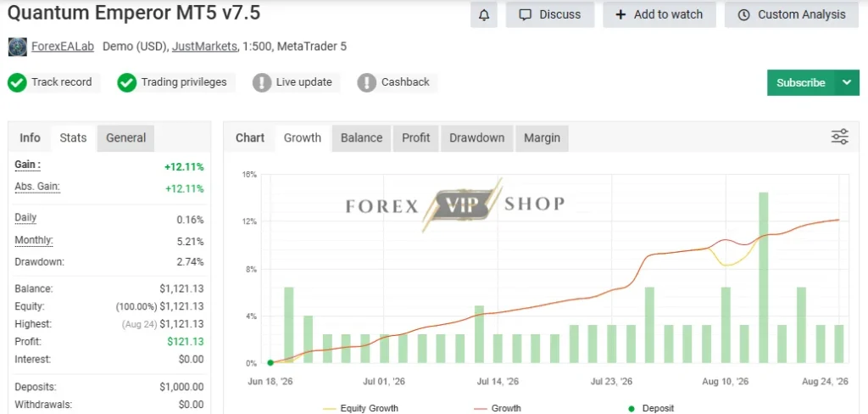Switch to the Stats tab
Screen dimensions: 868x414
(73, 138)
